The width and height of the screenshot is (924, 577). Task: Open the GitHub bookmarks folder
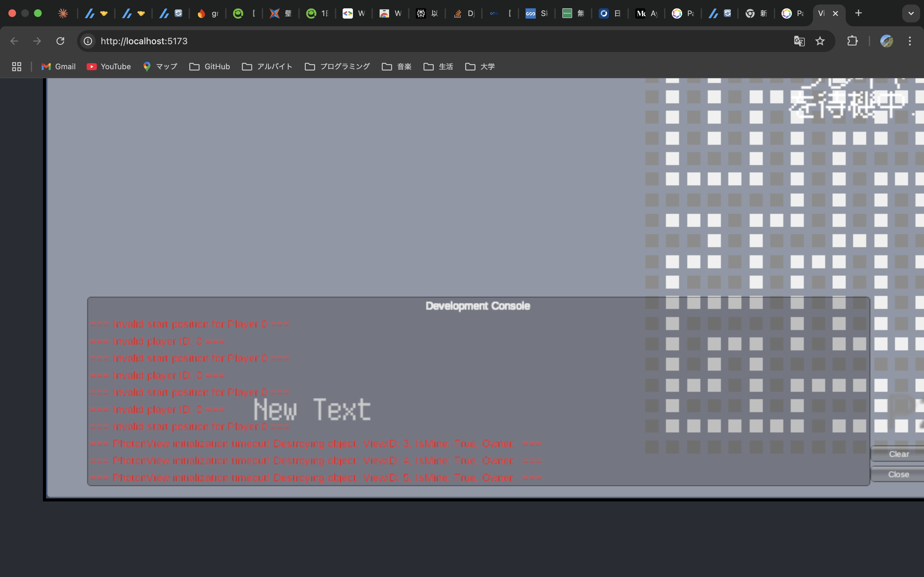click(210, 67)
